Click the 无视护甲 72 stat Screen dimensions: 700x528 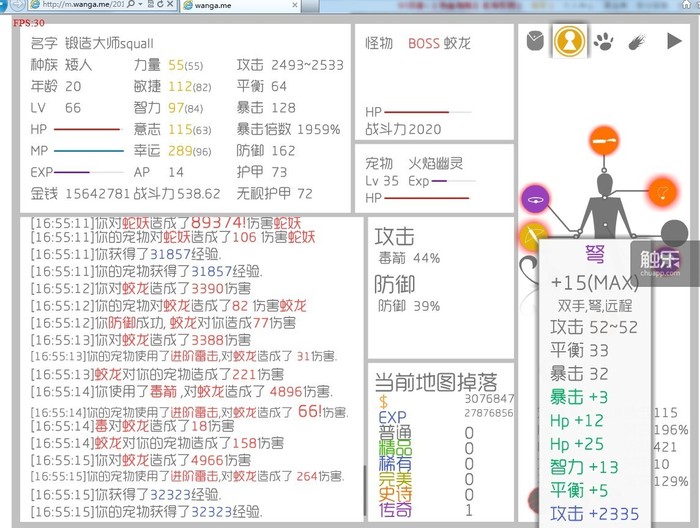pyautogui.click(x=275, y=194)
